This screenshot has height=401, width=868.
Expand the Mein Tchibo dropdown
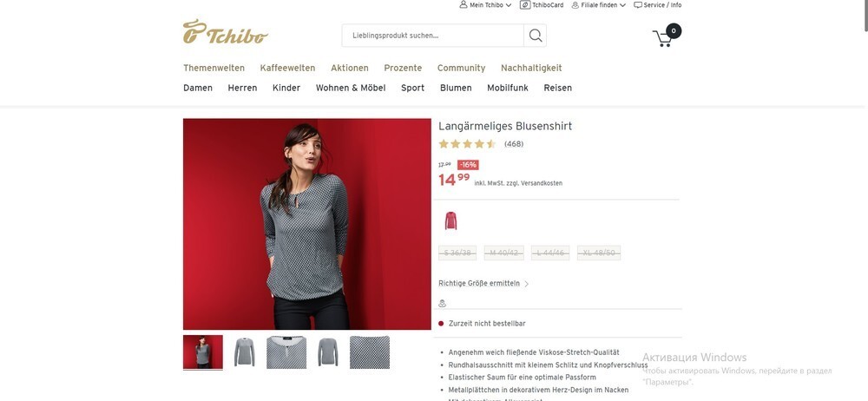click(x=509, y=5)
